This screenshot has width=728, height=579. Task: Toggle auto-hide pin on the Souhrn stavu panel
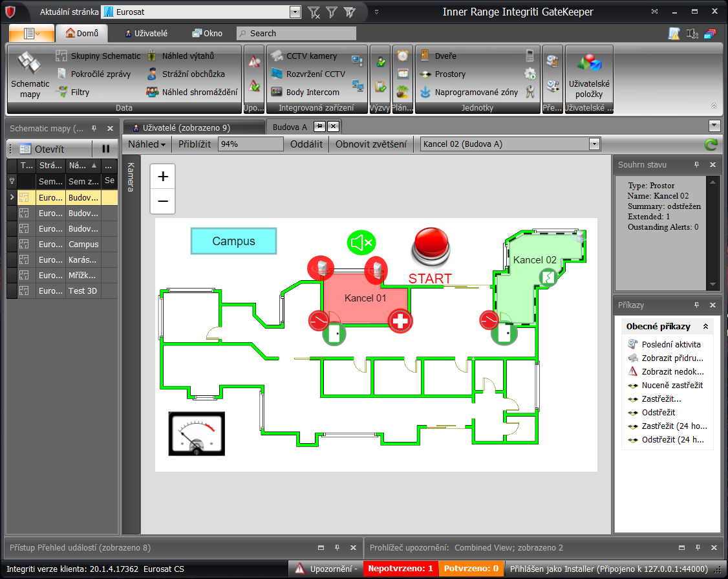(x=697, y=165)
